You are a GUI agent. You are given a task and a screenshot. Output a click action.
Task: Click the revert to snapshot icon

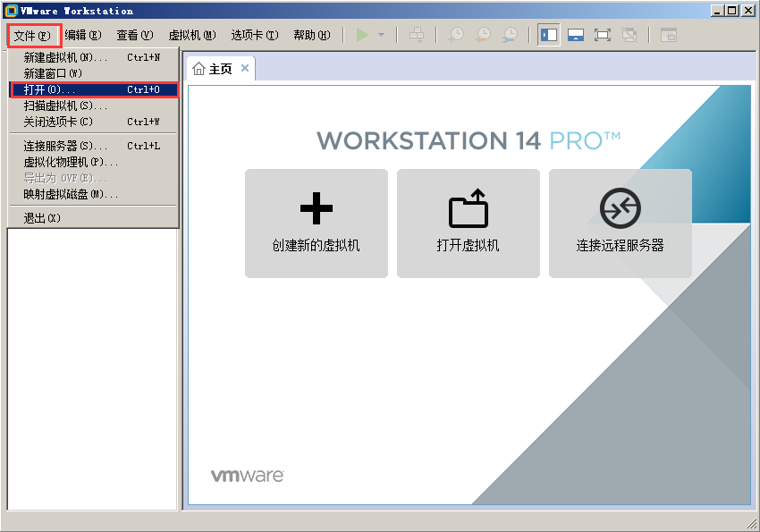pos(483,35)
